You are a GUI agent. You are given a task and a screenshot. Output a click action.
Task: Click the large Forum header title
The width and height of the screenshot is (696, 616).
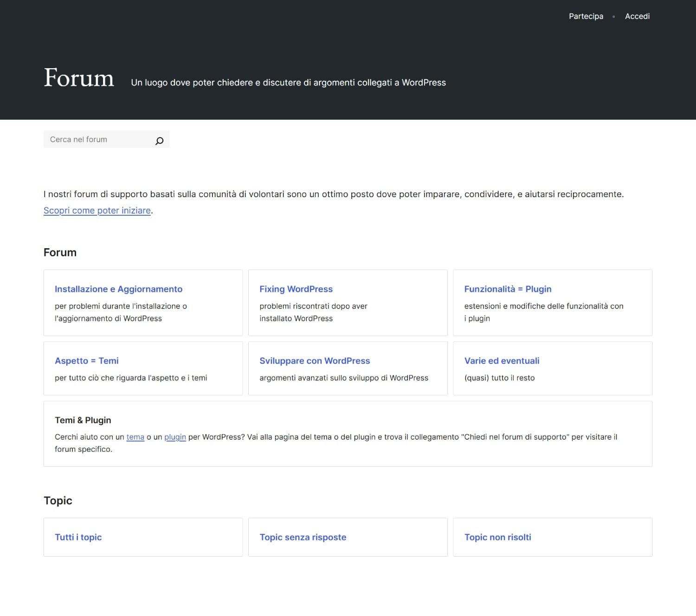tap(79, 78)
